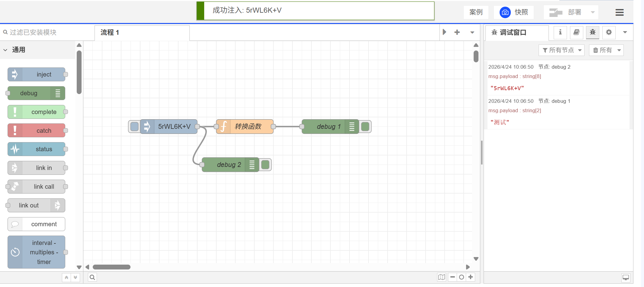This screenshot has width=644, height=287.
Task: Select the link out palette node
Action: coord(36,205)
